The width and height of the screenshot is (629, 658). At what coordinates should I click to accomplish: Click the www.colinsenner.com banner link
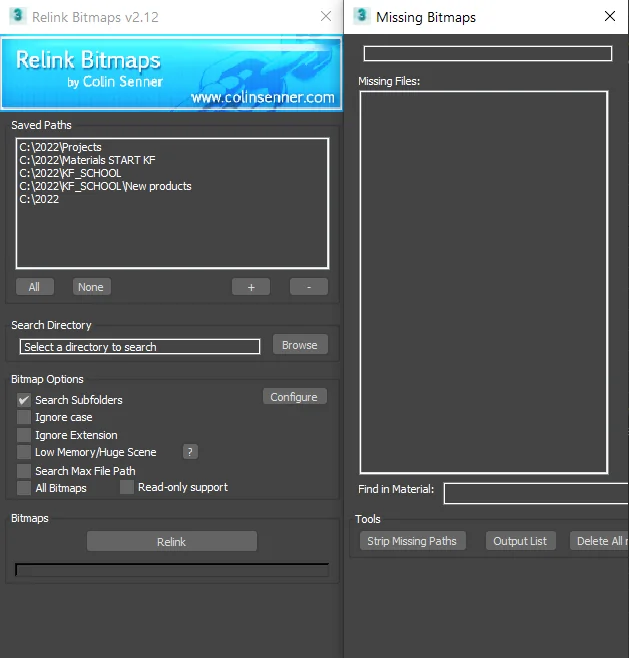point(263,97)
